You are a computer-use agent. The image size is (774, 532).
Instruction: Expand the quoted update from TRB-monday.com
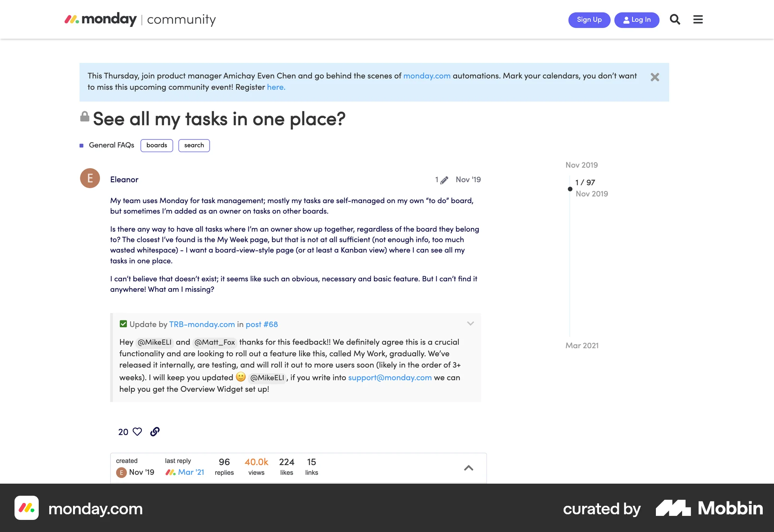coord(470,324)
